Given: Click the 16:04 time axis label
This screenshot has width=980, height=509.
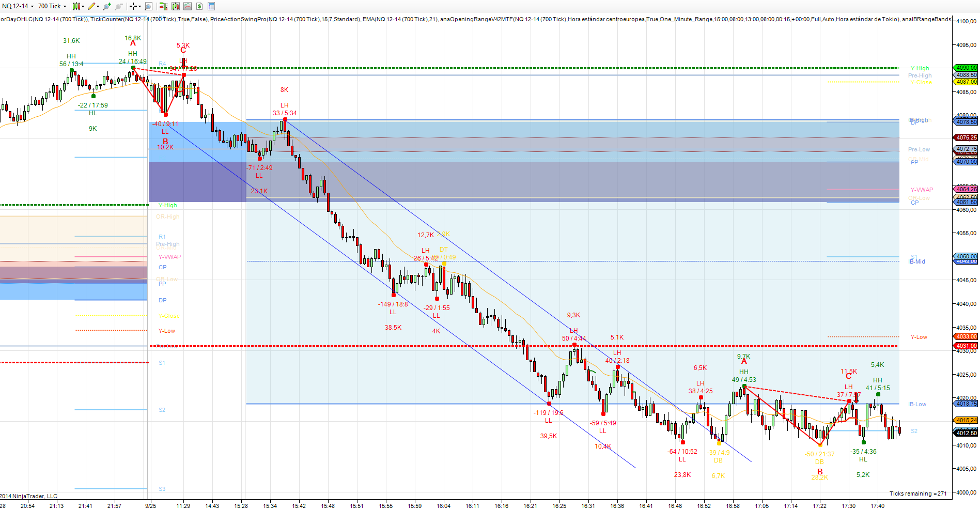Looking at the screenshot, I should [x=443, y=506].
